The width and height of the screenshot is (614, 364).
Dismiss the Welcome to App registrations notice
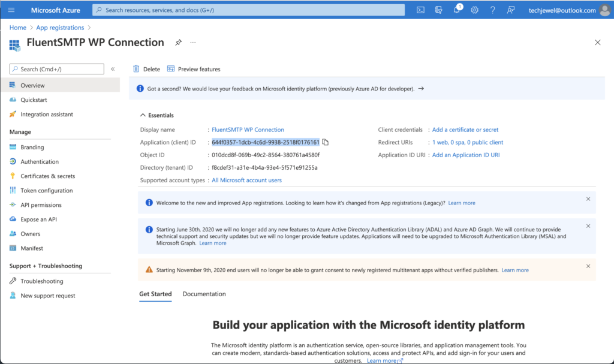point(588,199)
